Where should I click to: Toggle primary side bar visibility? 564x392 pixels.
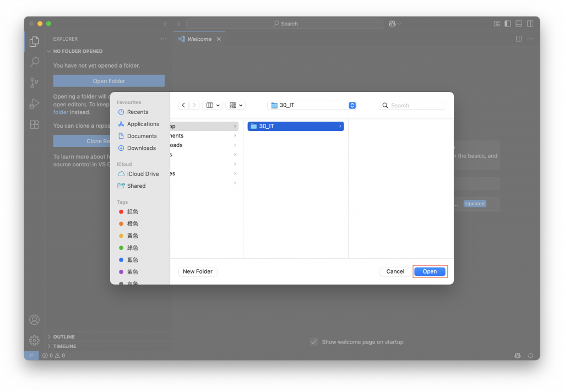(x=507, y=24)
